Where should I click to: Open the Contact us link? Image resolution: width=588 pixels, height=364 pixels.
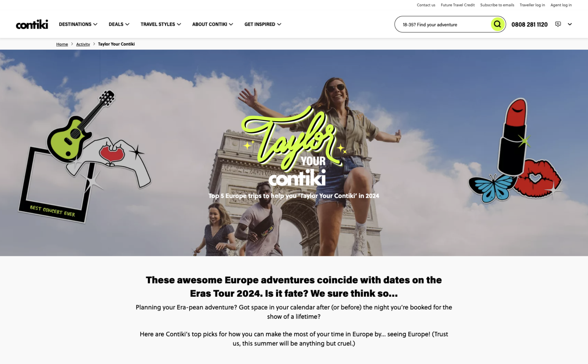click(x=426, y=5)
